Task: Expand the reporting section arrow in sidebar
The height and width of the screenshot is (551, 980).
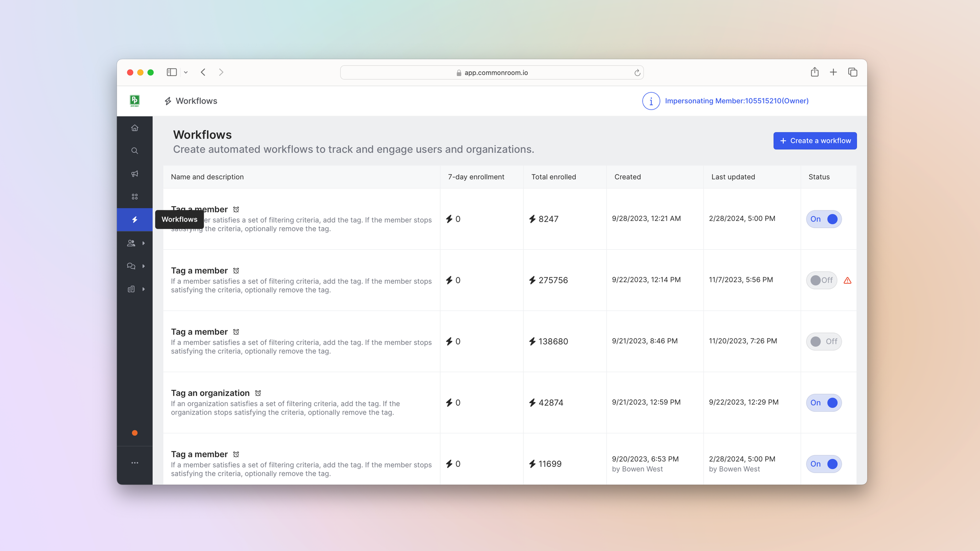Action: (x=144, y=289)
